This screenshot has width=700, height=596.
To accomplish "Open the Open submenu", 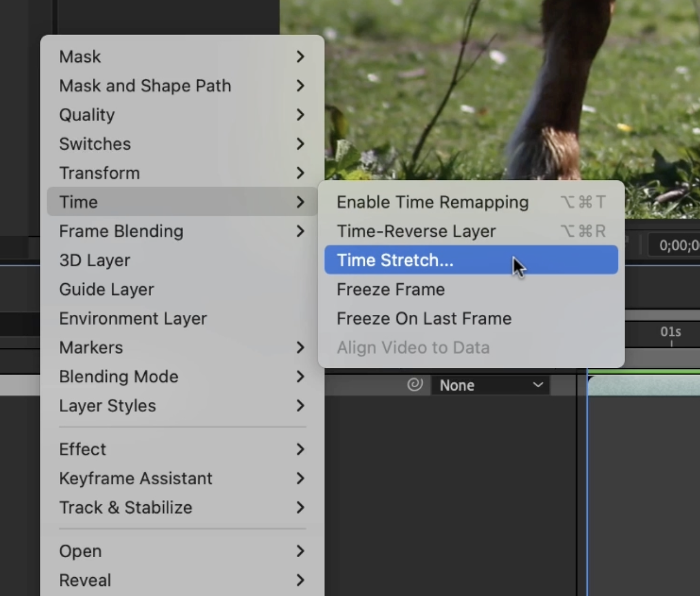I will [182, 551].
